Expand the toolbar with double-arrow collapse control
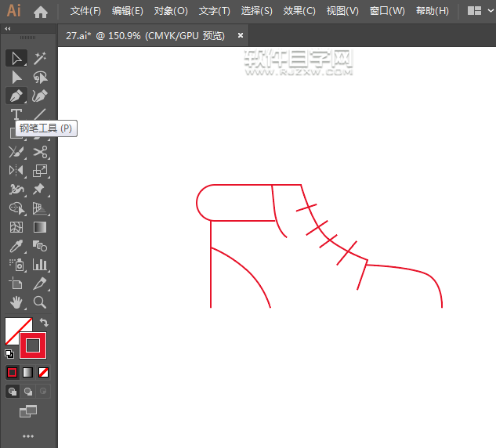Screen dimensions: 496x448 (x=8, y=28)
